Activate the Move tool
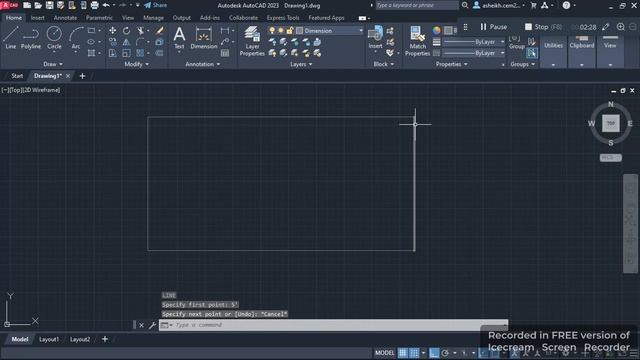The image size is (640, 360). [112, 31]
